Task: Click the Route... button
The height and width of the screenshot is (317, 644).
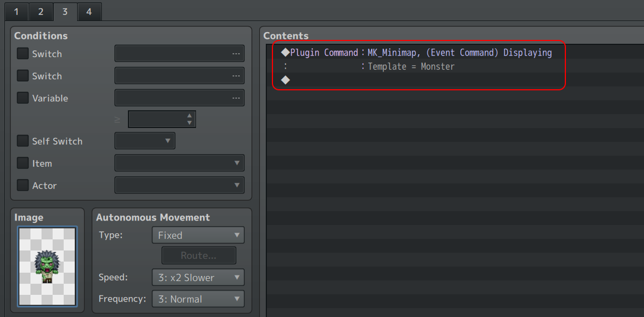Action: pos(199,255)
